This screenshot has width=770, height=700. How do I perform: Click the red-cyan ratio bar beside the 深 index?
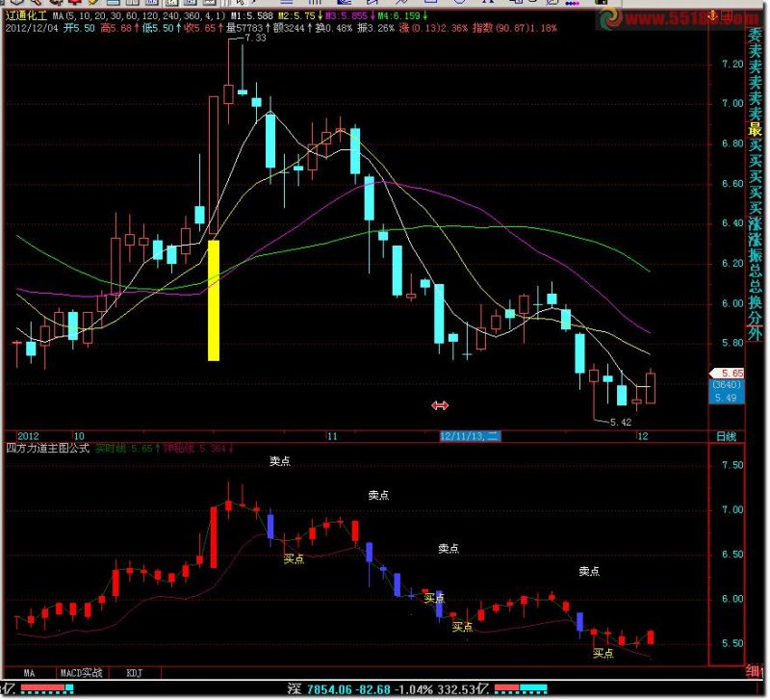pos(521,688)
